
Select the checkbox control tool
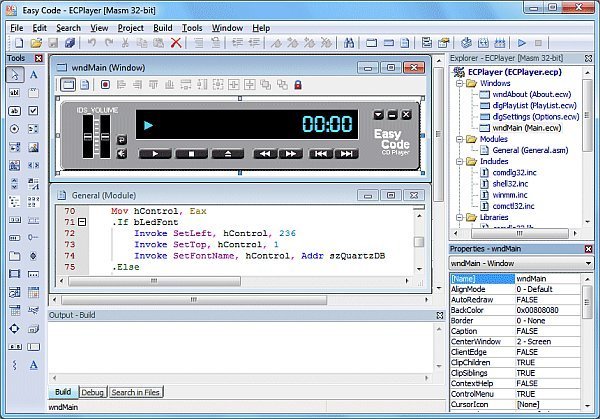click(33, 111)
